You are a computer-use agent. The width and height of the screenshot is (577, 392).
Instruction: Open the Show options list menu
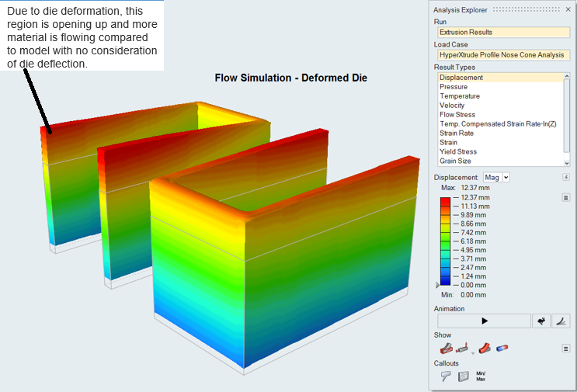pyautogui.click(x=565, y=349)
